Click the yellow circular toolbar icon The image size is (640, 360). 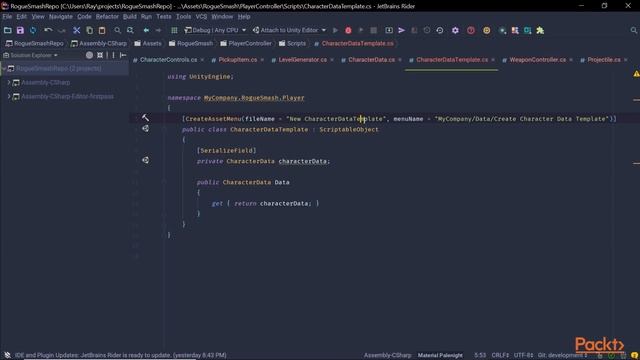pos(487,30)
